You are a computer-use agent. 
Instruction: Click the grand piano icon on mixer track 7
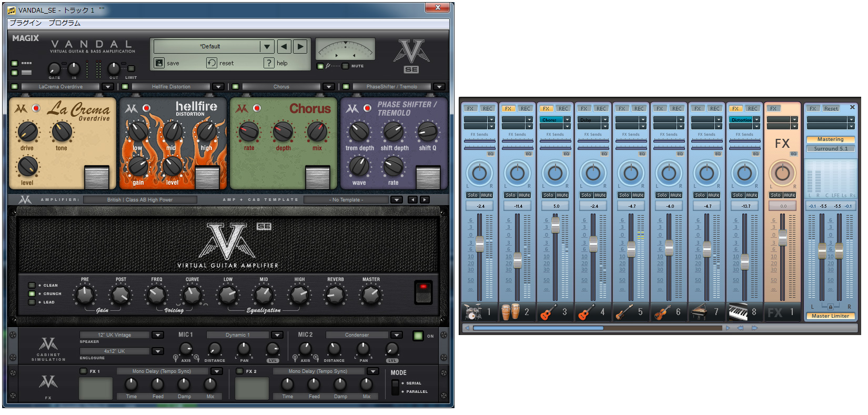point(700,312)
